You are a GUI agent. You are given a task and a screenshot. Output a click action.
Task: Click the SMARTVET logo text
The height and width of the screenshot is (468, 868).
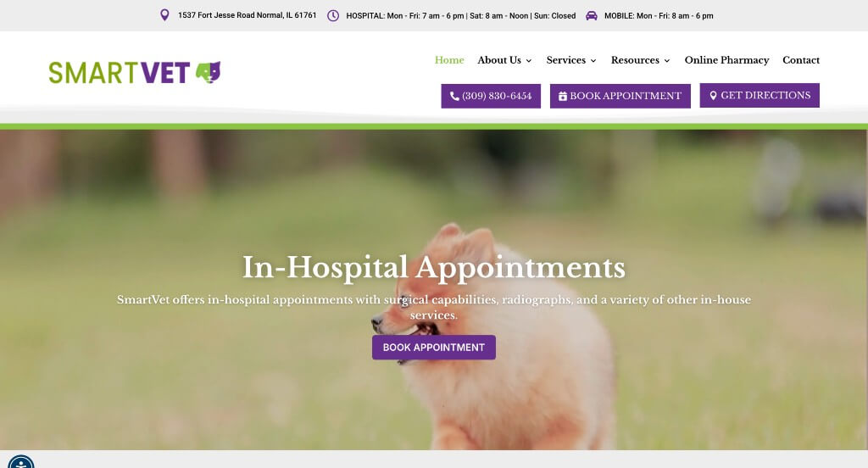(119, 73)
